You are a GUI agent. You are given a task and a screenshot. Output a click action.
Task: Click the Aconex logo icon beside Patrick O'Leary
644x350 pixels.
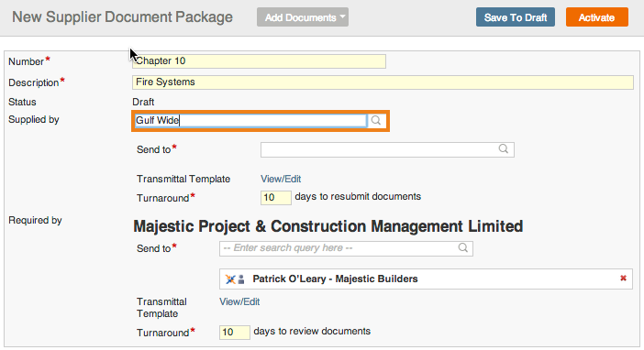[230, 279]
